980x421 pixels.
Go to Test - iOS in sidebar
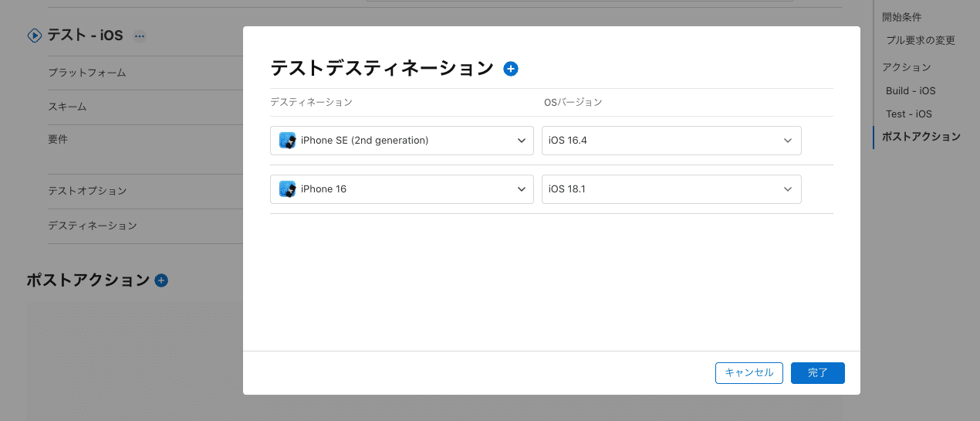click(909, 114)
